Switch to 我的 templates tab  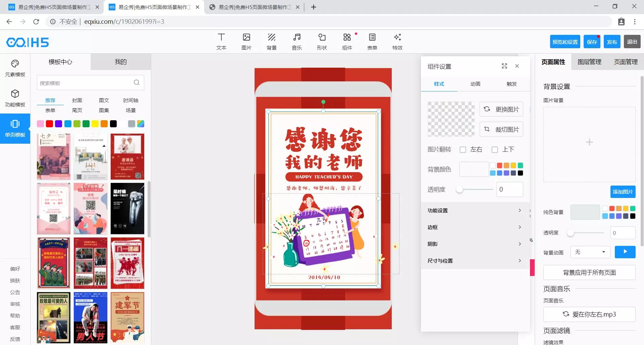coord(121,62)
